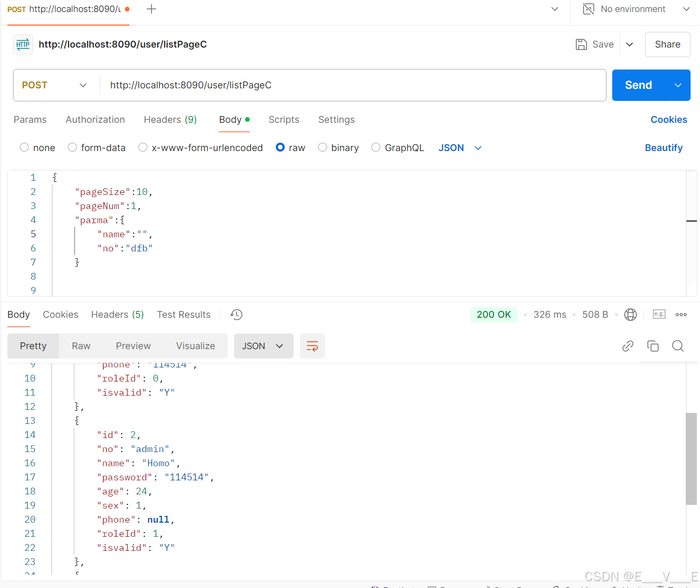Open response Headers (5) tab
The image size is (700, 588).
[x=118, y=315]
